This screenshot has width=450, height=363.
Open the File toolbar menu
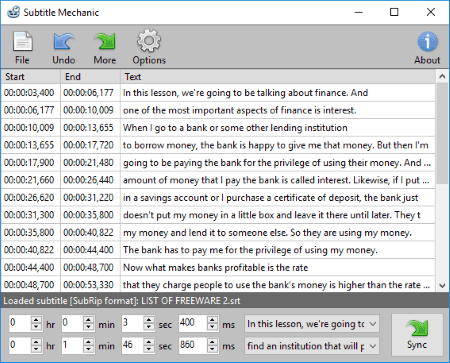[x=22, y=48]
